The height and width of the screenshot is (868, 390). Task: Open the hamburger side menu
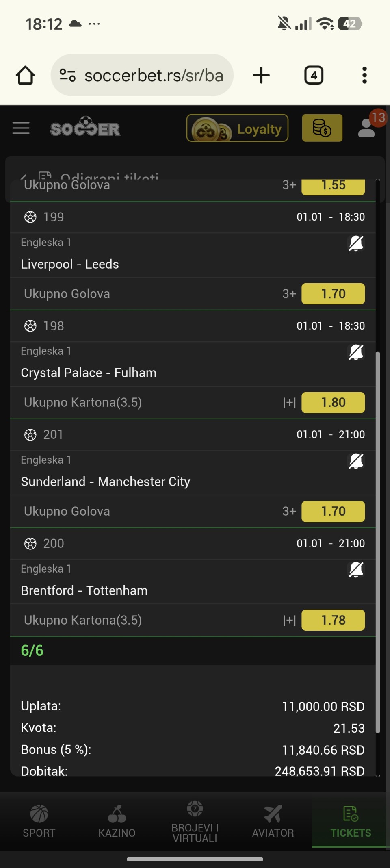[x=21, y=128]
